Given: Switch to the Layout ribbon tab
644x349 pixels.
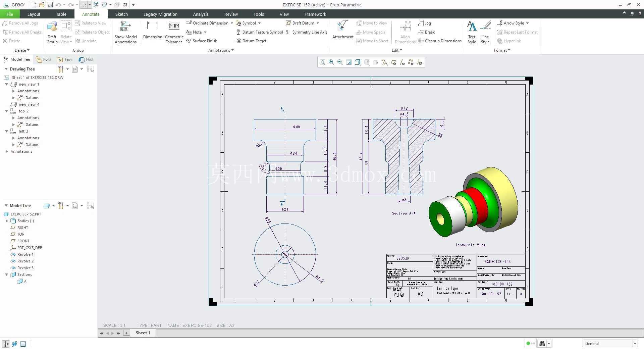Looking at the screenshot, I should (x=34, y=14).
